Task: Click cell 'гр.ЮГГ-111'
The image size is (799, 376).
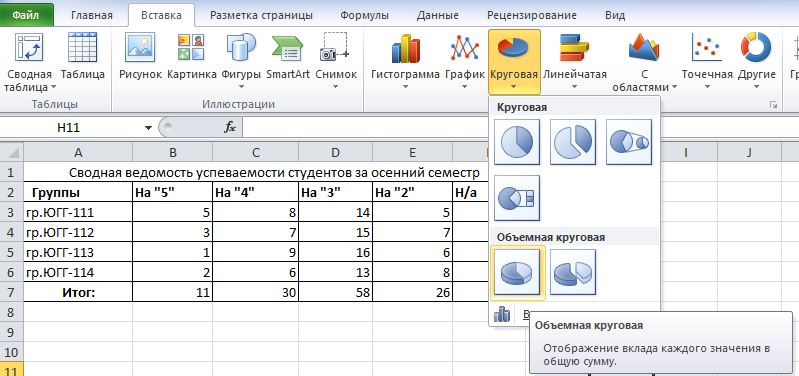Action: (78, 212)
